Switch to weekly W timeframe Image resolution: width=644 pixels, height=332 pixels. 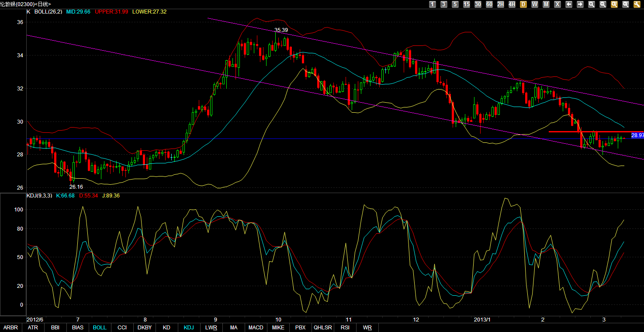tap(535, 4)
